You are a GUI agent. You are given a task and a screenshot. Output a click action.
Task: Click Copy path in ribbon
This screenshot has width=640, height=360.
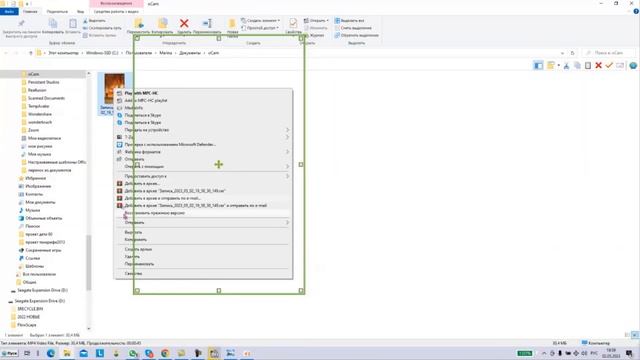(102, 28)
